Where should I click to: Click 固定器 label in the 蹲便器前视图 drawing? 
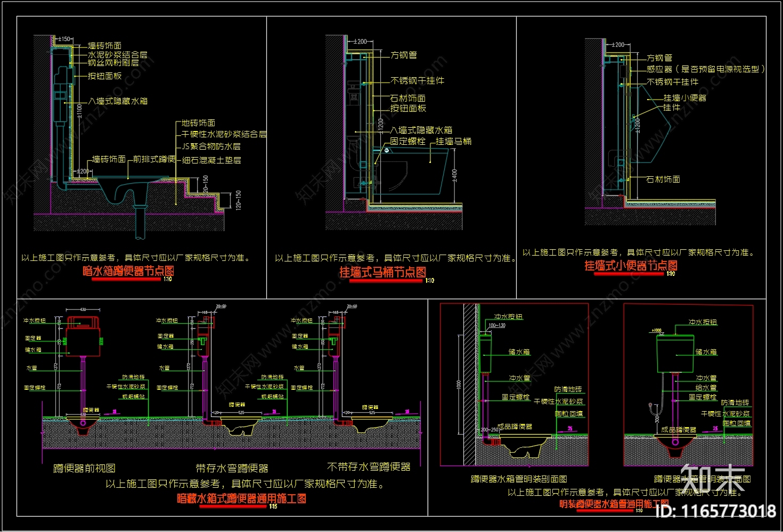click(x=32, y=339)
